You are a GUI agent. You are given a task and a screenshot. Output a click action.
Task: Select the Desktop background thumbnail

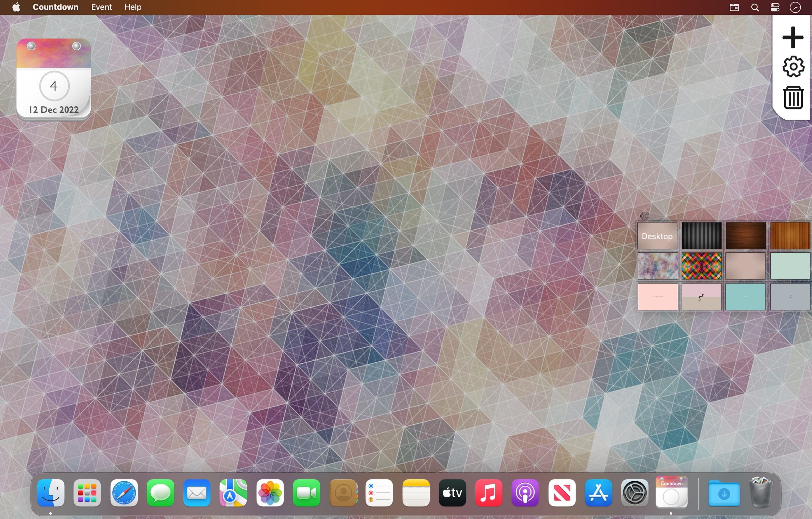pos(657,236)
